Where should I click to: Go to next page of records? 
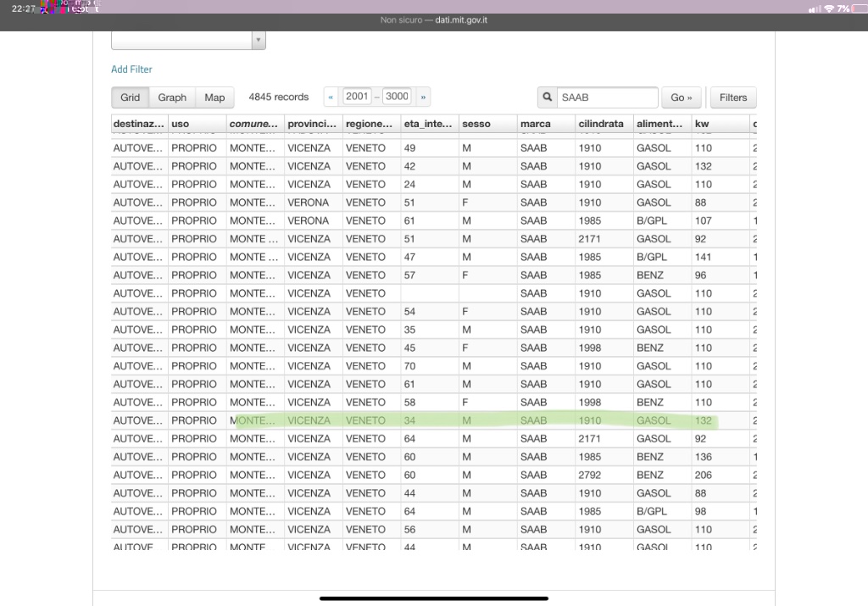point(423,97)
